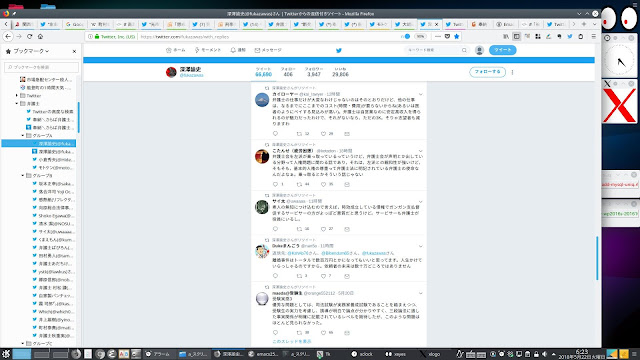Click the フォローする button
Screen dimensions: 640x360
[x=487, y=72]
